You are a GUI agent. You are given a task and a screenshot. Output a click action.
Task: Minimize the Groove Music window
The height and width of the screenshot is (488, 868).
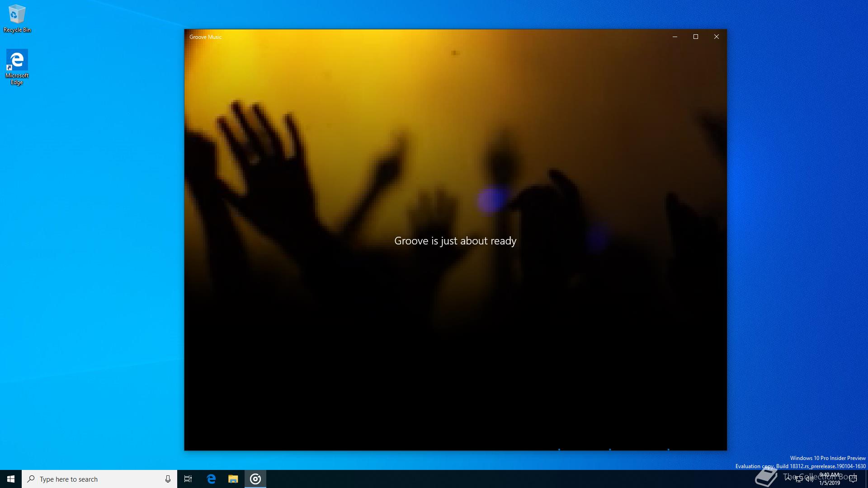coord(675,37)
